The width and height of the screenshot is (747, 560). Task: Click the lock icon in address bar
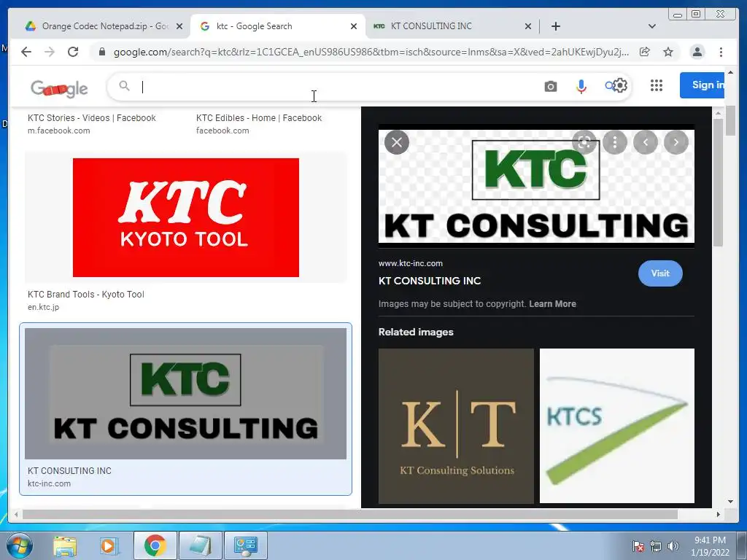click(x=102, y=52)
